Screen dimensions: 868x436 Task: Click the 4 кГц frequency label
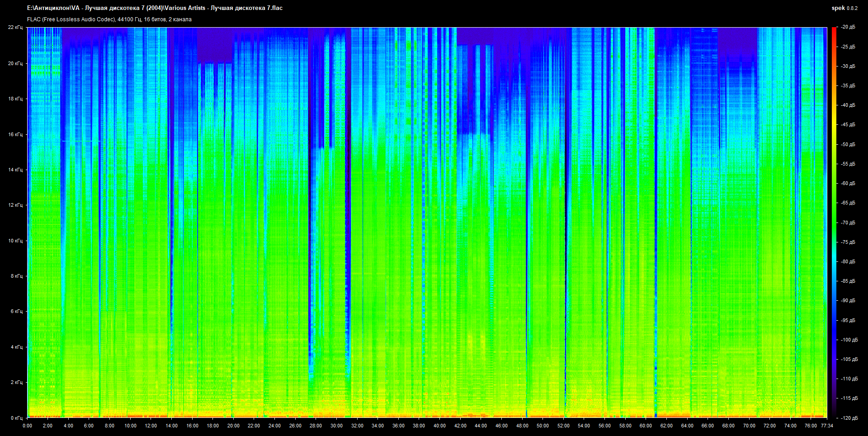pos(16,347)
